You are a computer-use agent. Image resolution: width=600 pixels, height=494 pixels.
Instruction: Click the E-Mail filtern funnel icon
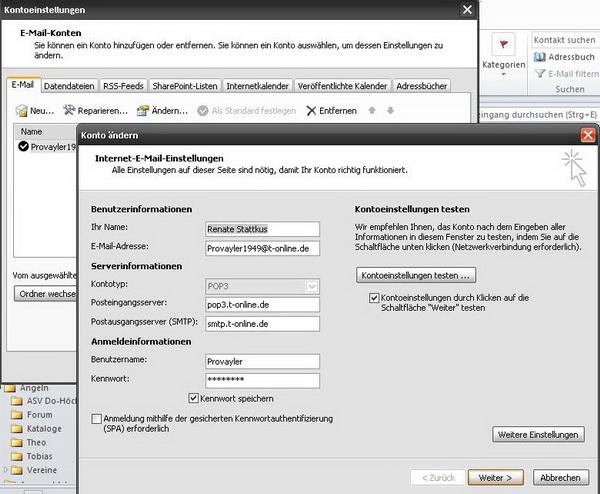point(540,73)
